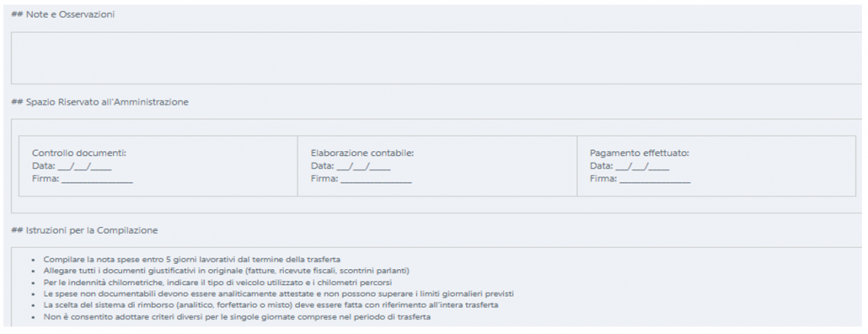Click the instruction about documenti giustificativi in originale
The height and width of the screenshot is (334, 868).
click(227, 271)
